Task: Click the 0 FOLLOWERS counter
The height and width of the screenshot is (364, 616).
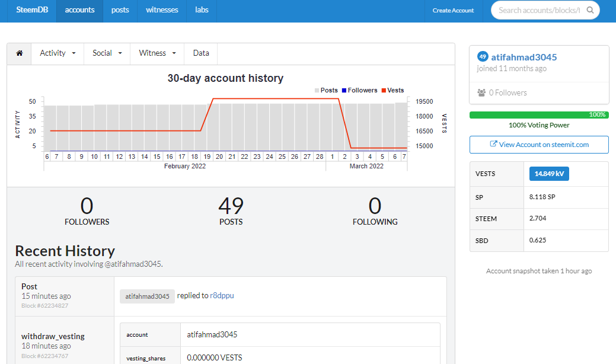Action: tap(87, 211)
